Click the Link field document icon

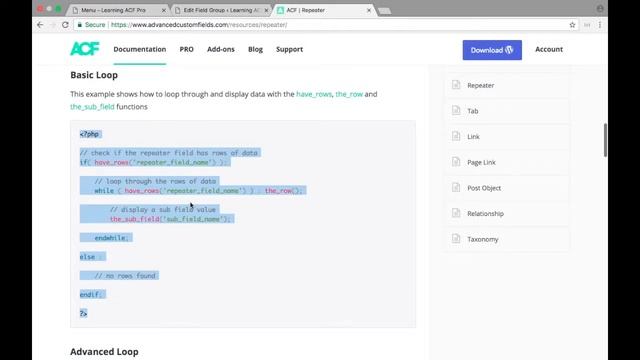click(x=456, y=136)
